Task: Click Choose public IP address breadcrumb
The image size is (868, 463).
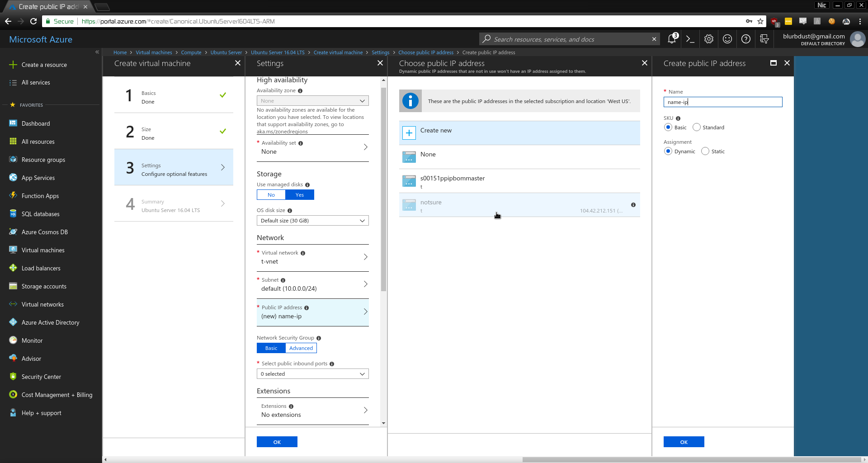Action: 426,52
